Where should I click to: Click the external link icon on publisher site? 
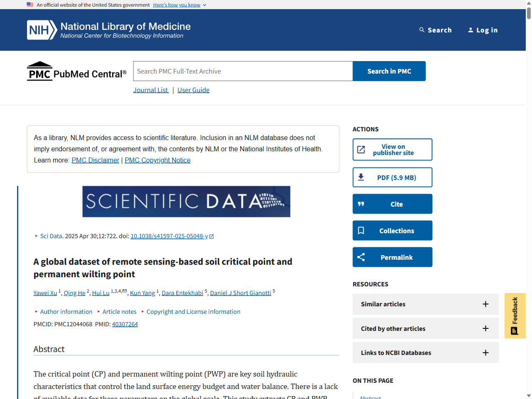tap(361, 150)
